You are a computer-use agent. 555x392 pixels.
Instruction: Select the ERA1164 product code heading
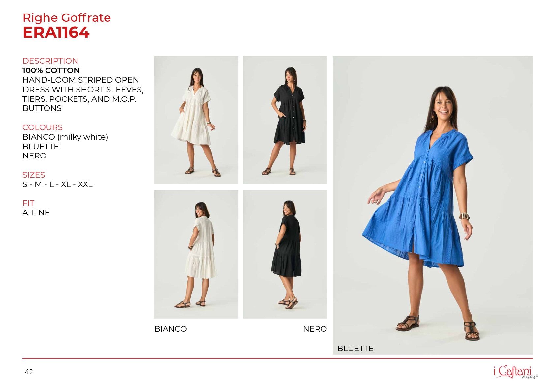click(x=56, y=32)
